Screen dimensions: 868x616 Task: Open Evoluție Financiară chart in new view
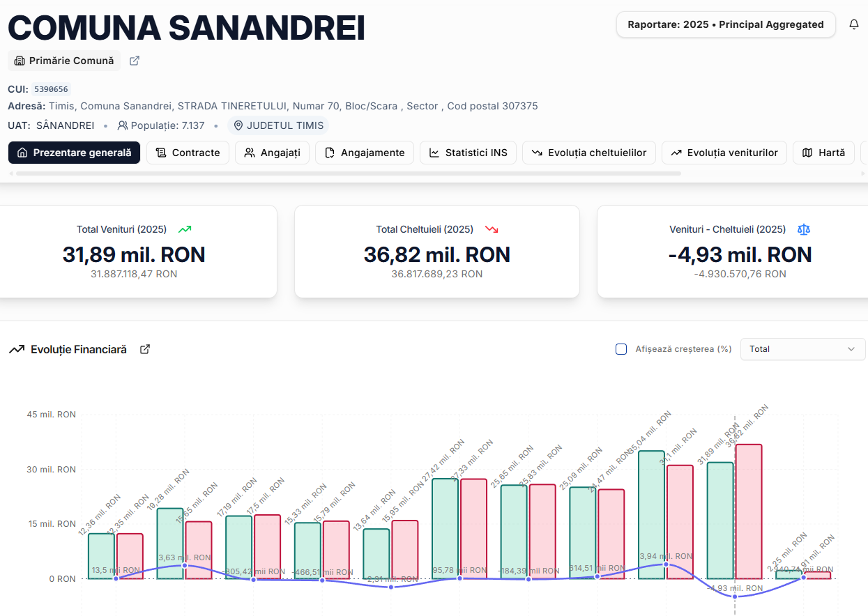pyautogui.click(x=145, y=349)
